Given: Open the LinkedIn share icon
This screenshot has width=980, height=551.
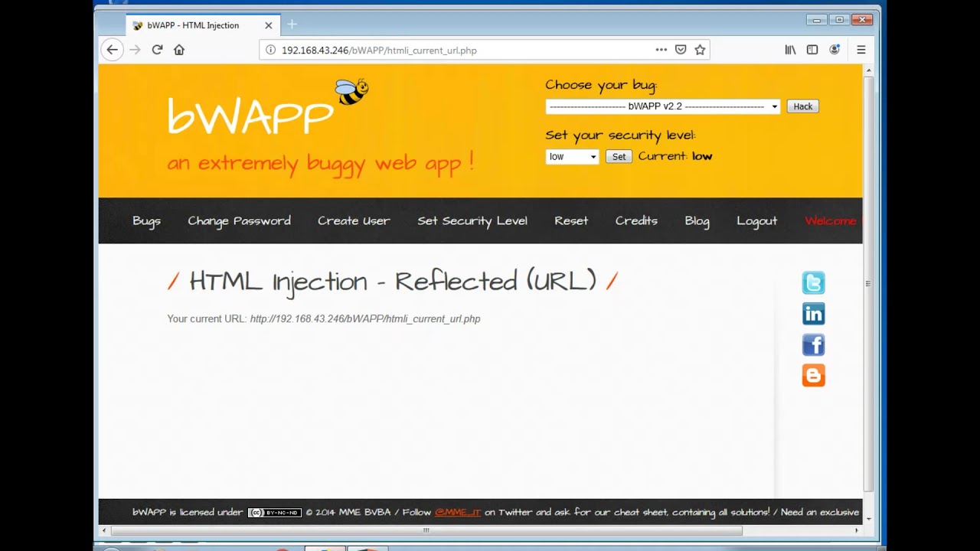Looking at the screenshot, I should coord(813,314).
